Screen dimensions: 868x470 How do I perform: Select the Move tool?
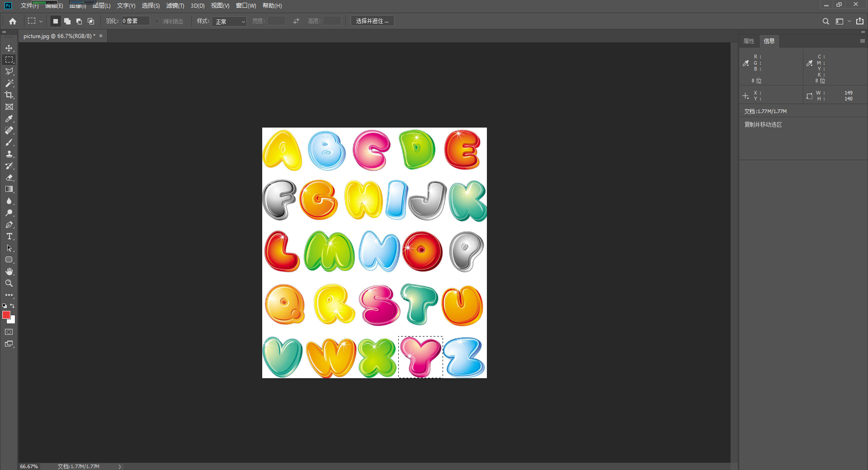pyautogui.click(x=9, y=48)
